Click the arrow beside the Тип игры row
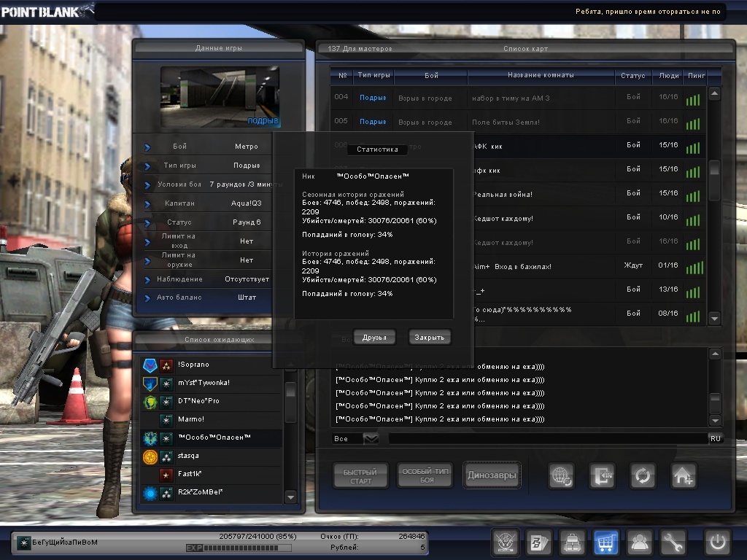The width and height of the screenshot is (747, 560). [147, 166]
